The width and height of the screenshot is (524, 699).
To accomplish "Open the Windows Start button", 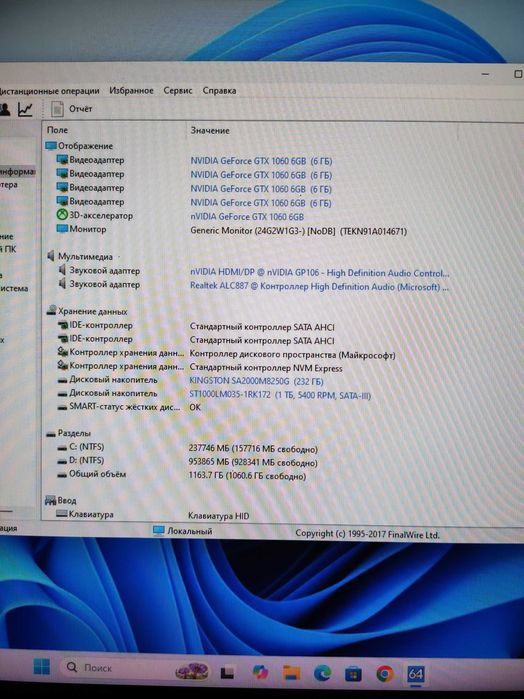I will point(42,667).
